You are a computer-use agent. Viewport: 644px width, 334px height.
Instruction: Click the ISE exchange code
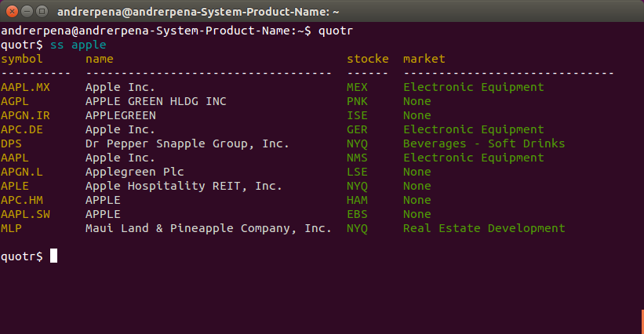point(357,115)
